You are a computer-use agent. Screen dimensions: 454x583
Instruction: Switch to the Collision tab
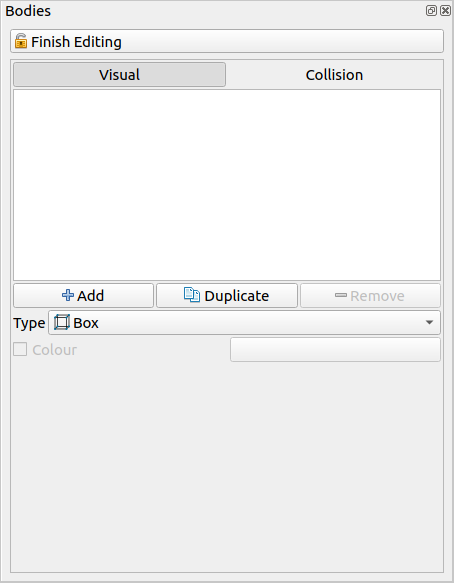pos(334,75)
